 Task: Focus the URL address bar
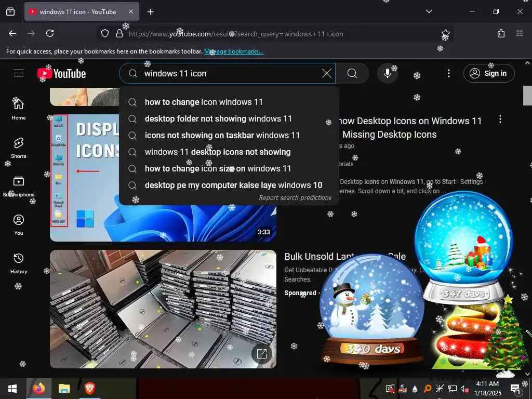point(275,34)
